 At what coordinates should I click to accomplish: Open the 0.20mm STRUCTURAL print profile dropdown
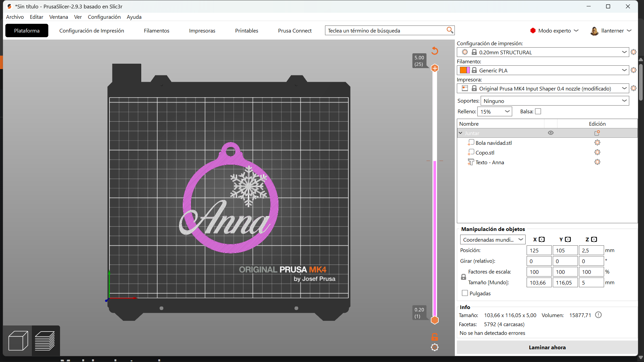tap(543, 52)
